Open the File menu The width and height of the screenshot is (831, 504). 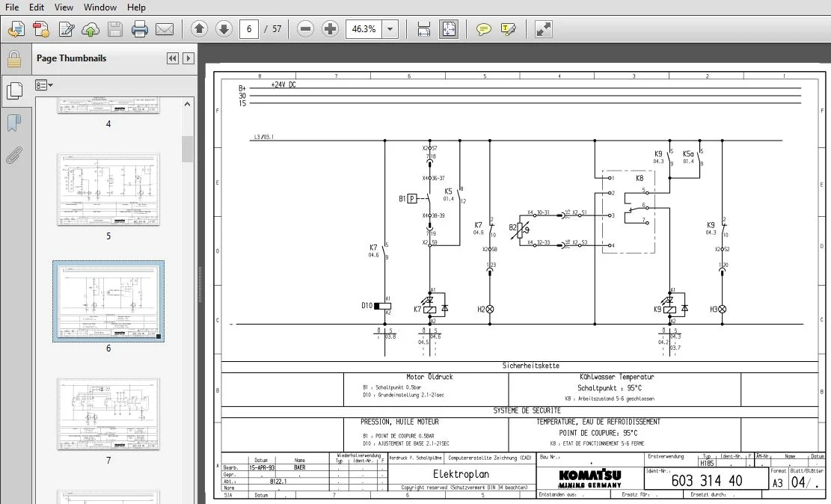tap(12, 7)
